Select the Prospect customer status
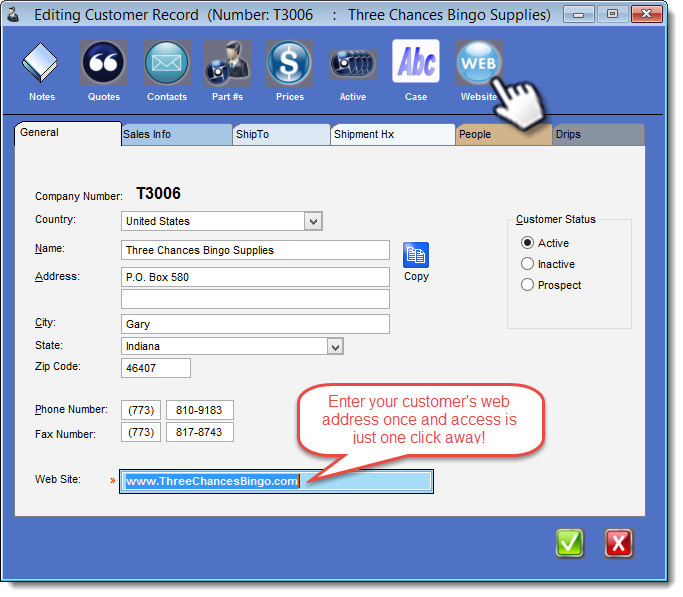The height and width of the screenshot is (597, 683). pyautogui.click(x=528, y=285)
